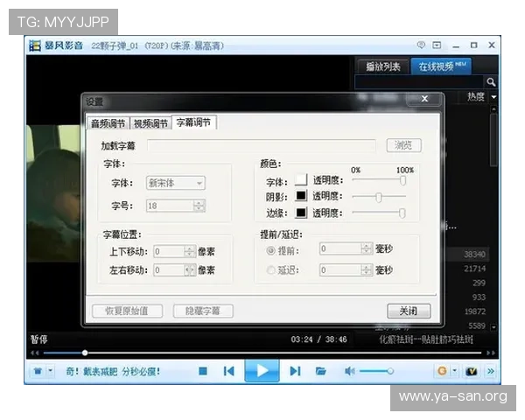
Task: Click the 字号 font size stepper
Action: pyautogui.click(x=199, y=206)
